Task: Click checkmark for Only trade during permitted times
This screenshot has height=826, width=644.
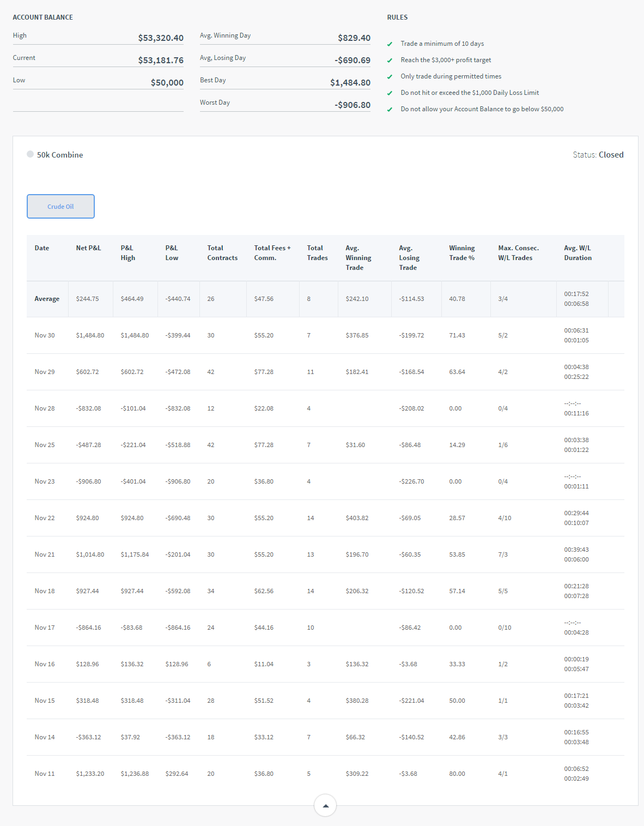Action: coord(390,77)
